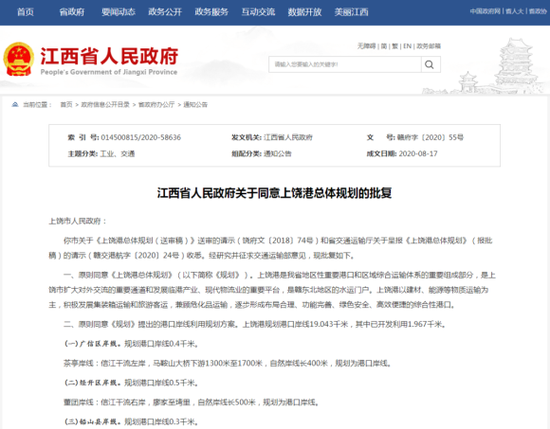Open the 省人大 link in the top bar
This screenshot has height=429, width=550.
[515, 11]
